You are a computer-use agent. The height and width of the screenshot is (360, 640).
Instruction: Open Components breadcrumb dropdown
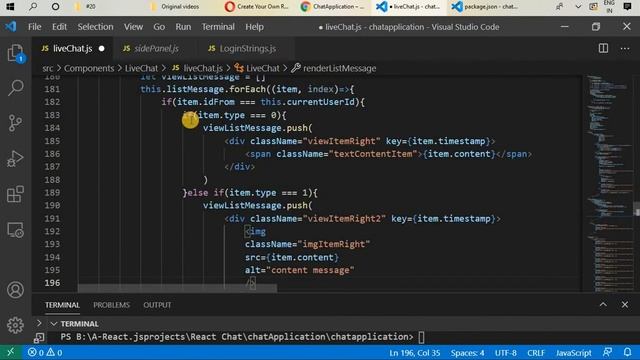tap(89, 68)
